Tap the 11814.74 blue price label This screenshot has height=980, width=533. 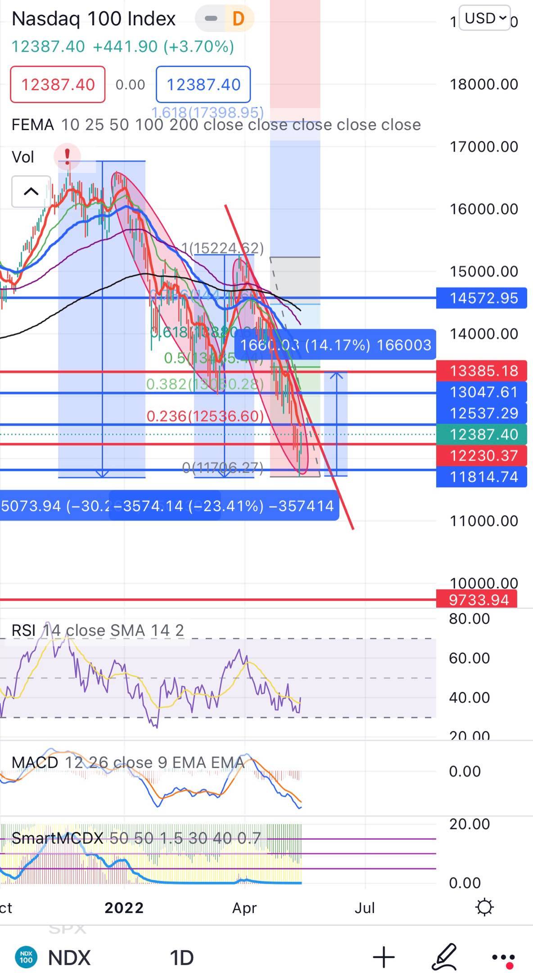pyautogui.click(x=482, y=477)
